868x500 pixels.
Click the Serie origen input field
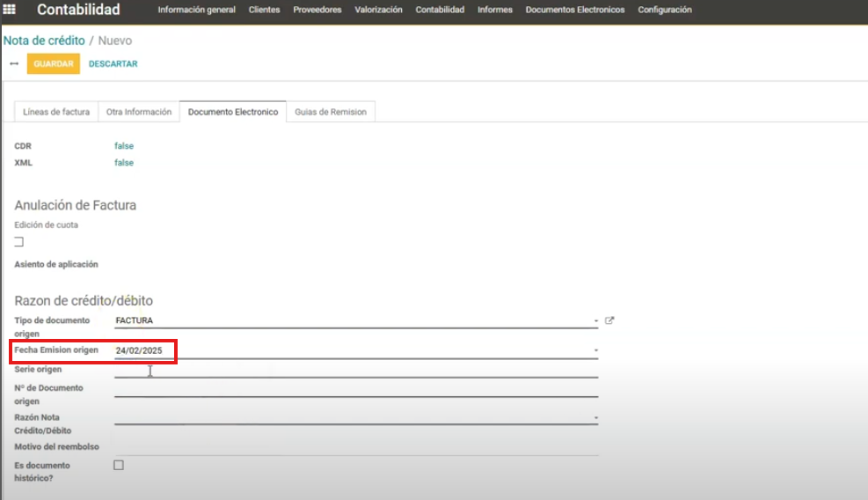click(355, 370)
